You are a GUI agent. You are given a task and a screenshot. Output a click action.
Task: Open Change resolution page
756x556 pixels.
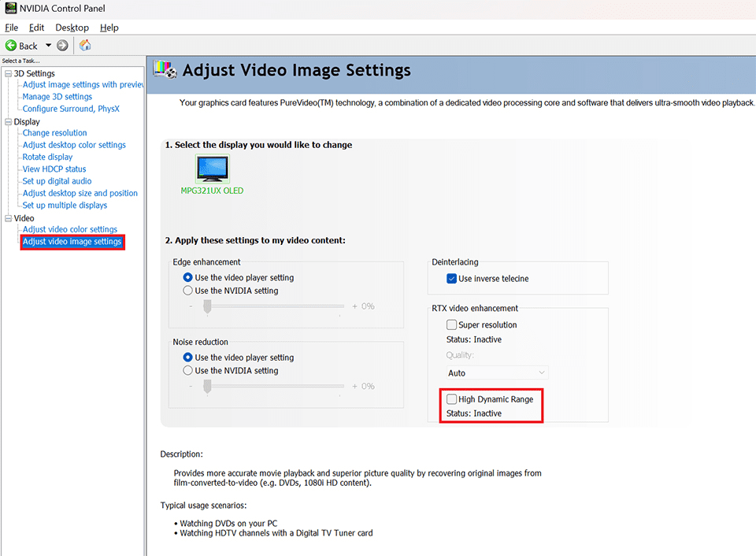[54, 132]
